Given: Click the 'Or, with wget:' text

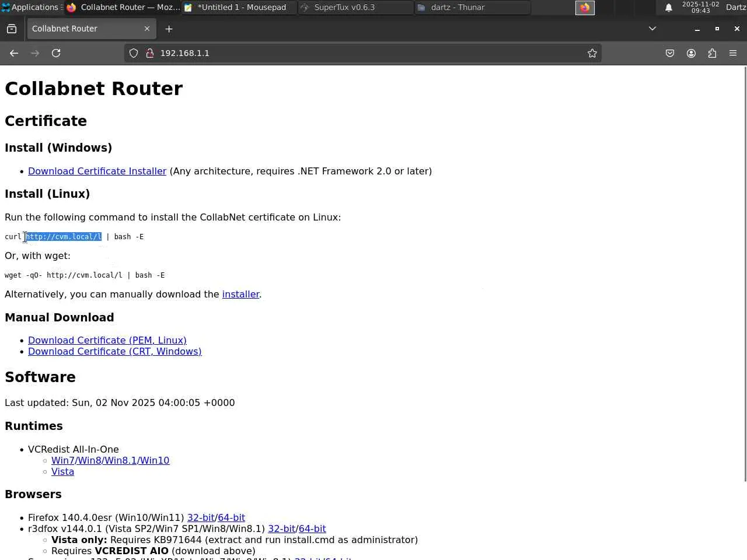Looking at the screenshot, I should pos(37,256).
